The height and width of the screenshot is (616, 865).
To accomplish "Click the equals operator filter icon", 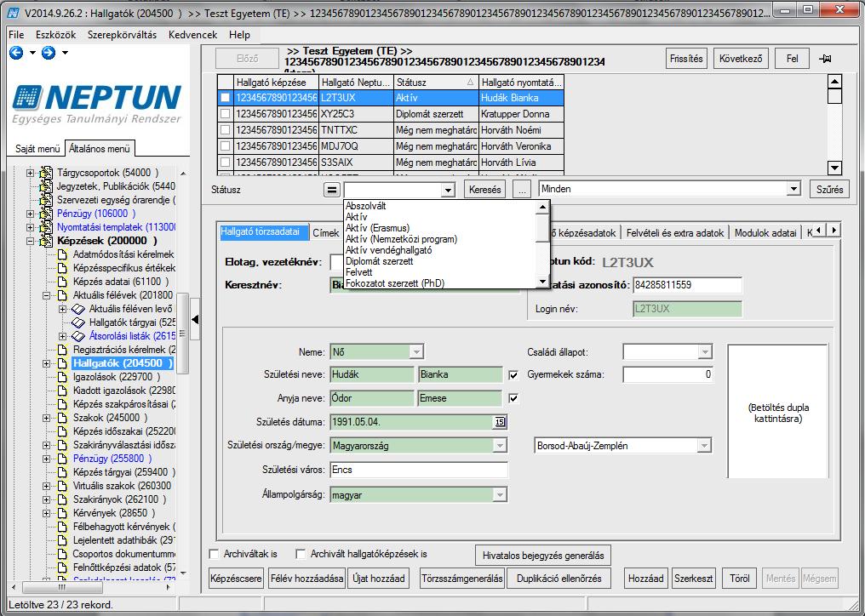I will coord(331,190).
